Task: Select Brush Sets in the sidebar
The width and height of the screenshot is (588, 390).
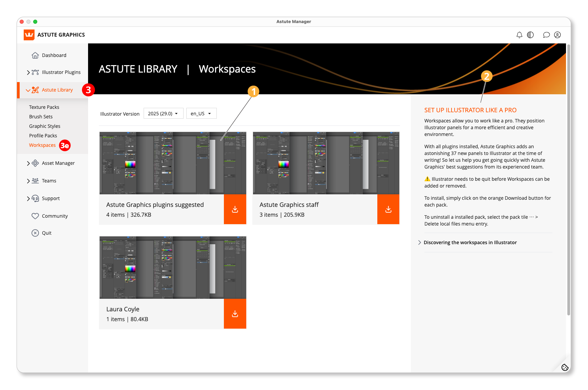Action: [41, 117]
